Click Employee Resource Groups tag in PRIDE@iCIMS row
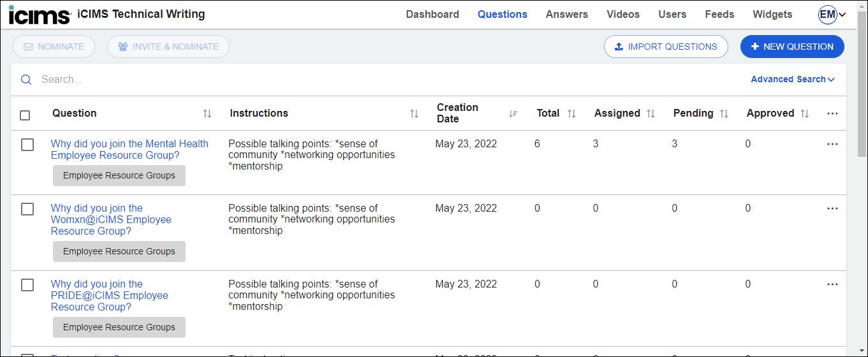The image size is (868, 357). 119,328
